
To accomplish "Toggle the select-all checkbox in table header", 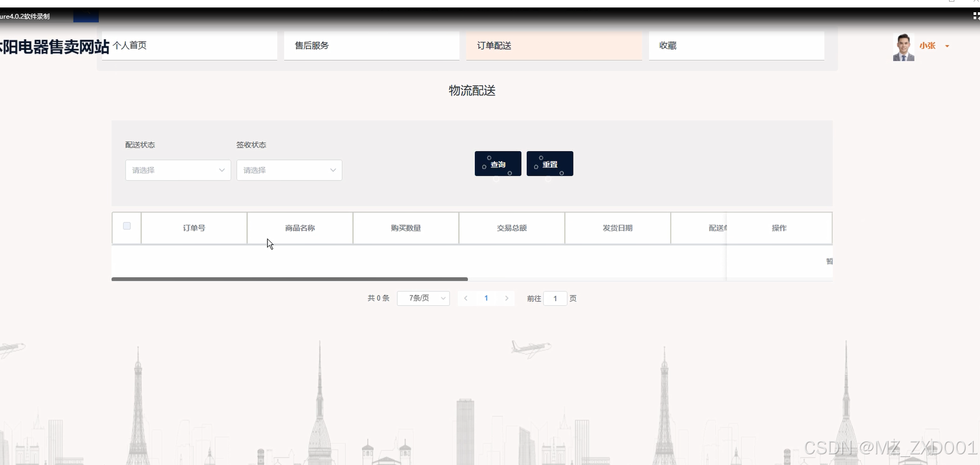I will (127, 226).
